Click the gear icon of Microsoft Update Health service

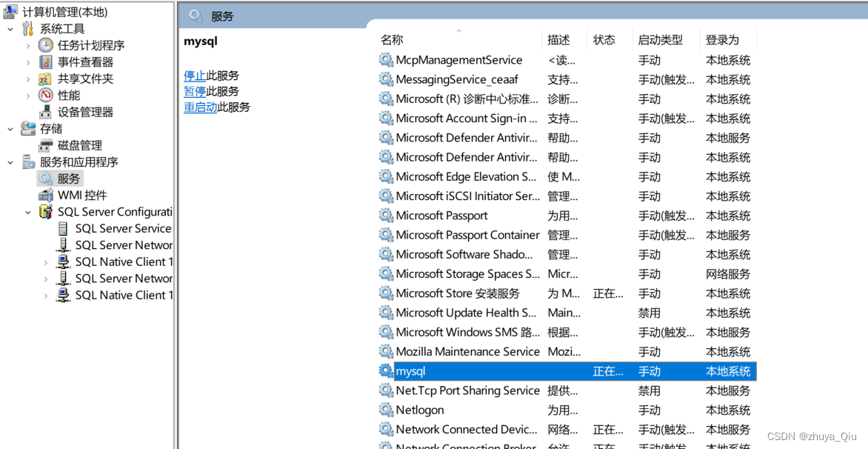click(386, 312)
